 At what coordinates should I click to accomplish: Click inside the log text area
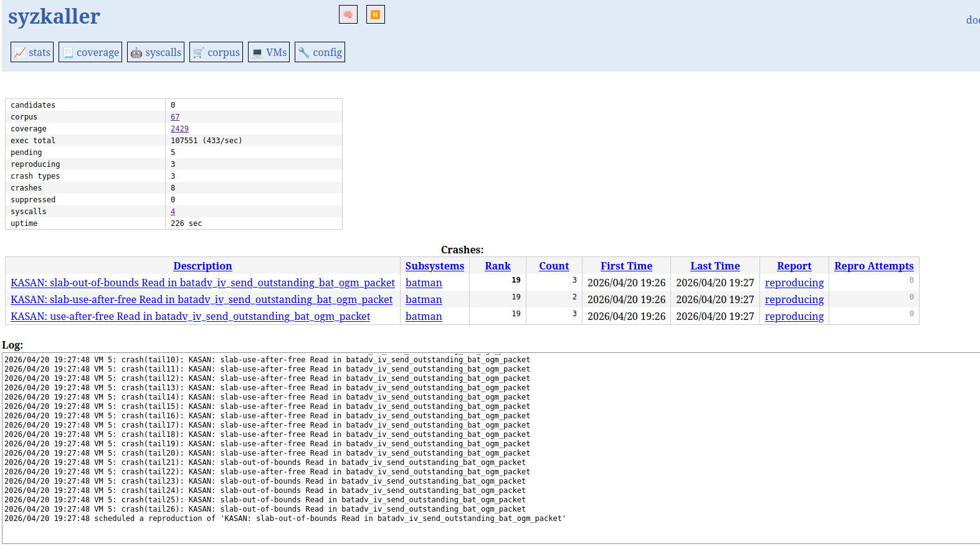pyautogui.click(x=491, y=448)
